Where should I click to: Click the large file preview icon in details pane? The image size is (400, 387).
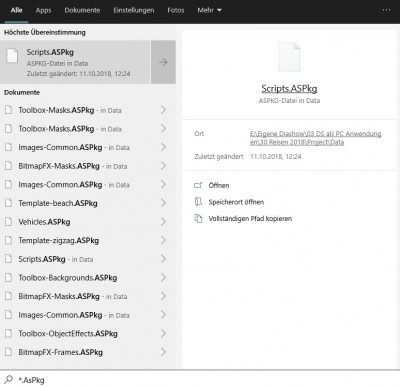(289, 57)
